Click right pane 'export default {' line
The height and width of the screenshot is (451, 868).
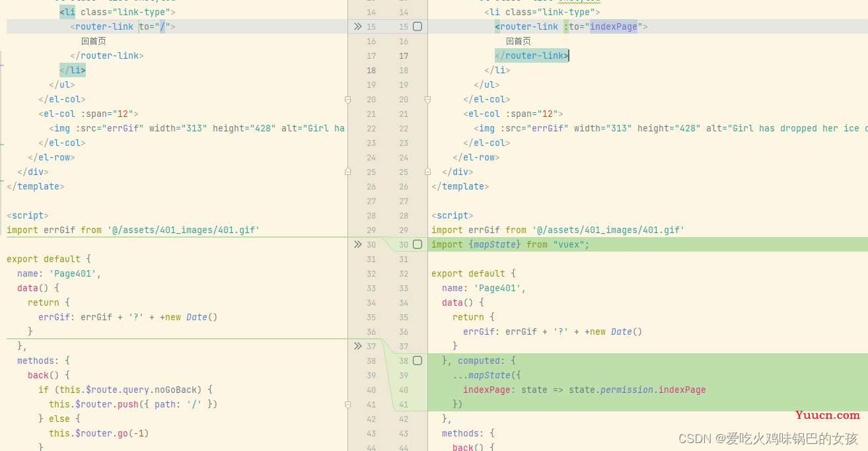474,273
